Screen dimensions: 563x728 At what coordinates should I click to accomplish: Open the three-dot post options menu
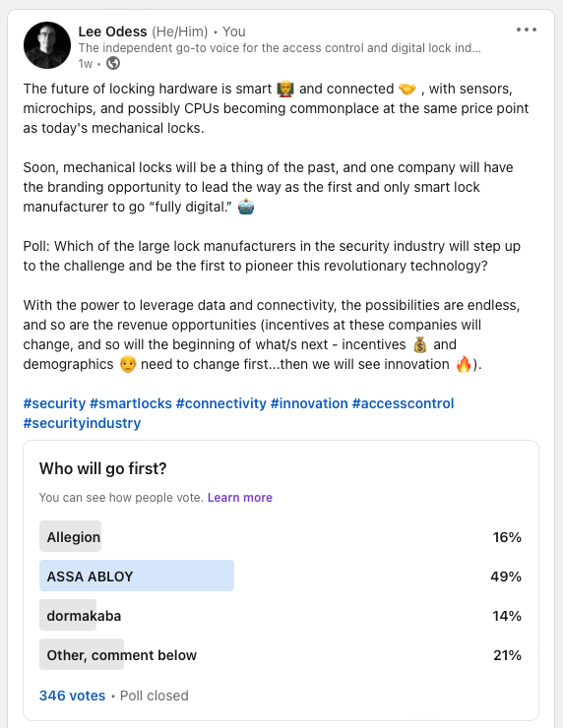[527, 30]
